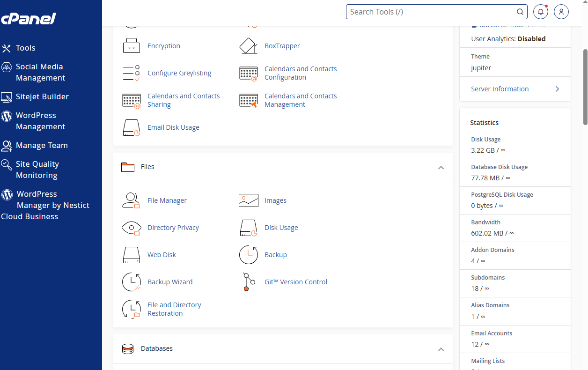
Task: Collapse the Files section
Action: click(441, 167)
